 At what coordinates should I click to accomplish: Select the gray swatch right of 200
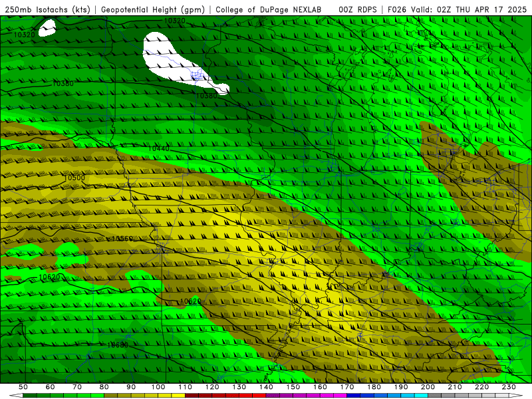click(x=435, y=396)
